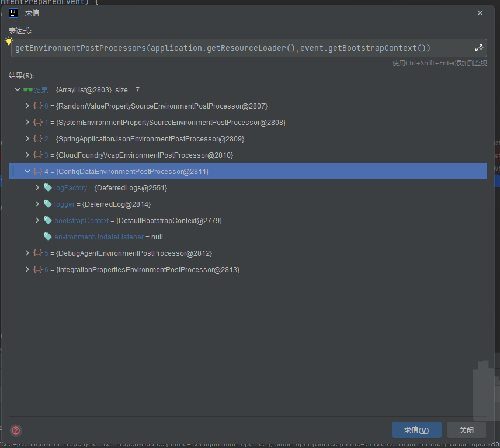Click the bootstrapContext field tag icon

click(48, 220)
